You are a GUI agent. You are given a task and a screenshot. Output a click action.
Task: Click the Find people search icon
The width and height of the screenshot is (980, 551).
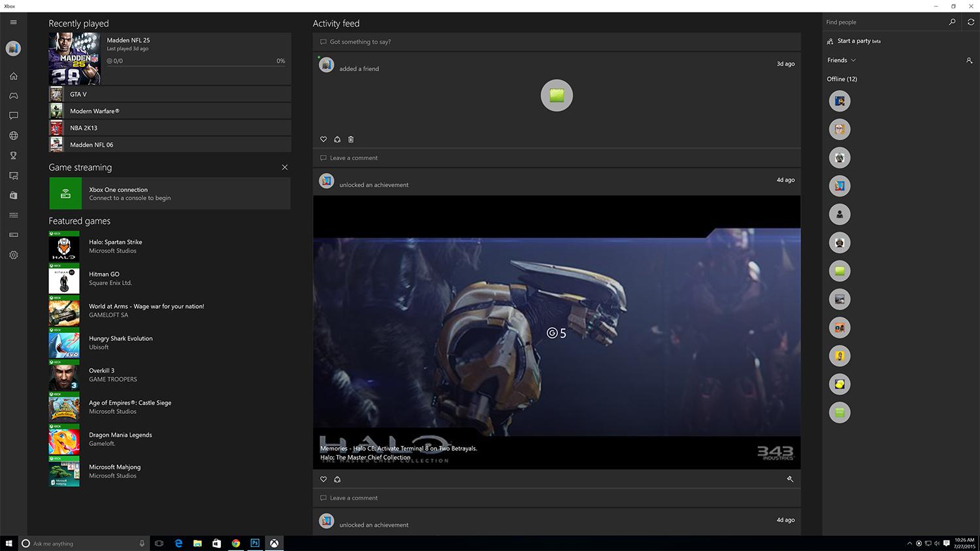(x=952, y=22)
